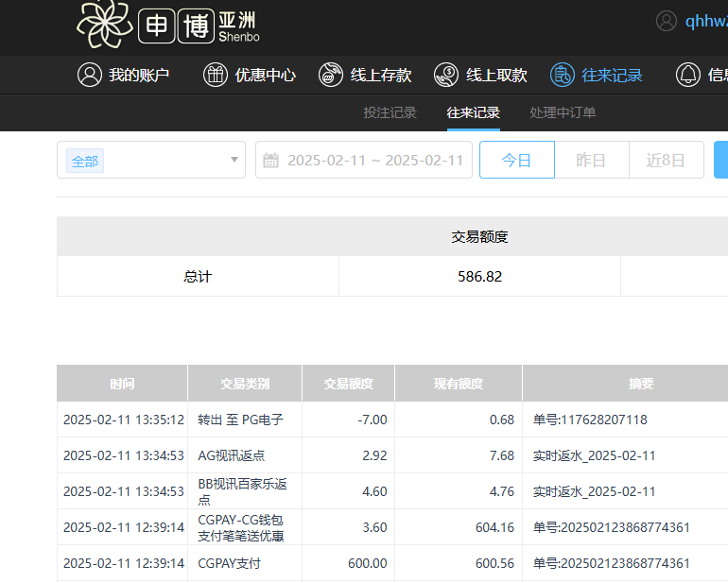This screenshot has width=728, height=583.
Task: Open the date range picker
Action: [x=374, y=161]
